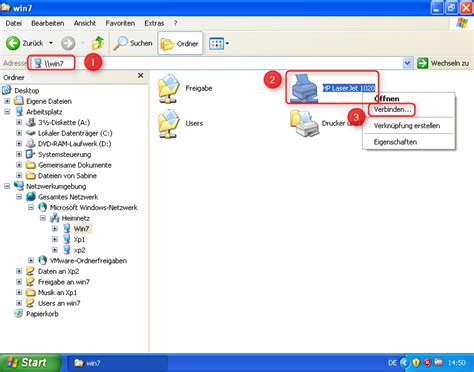Viewport: 474px width, 372px height.
Task: Select DVD-RAM-Laufwerk (D:) drive icon
Action: 31,144
